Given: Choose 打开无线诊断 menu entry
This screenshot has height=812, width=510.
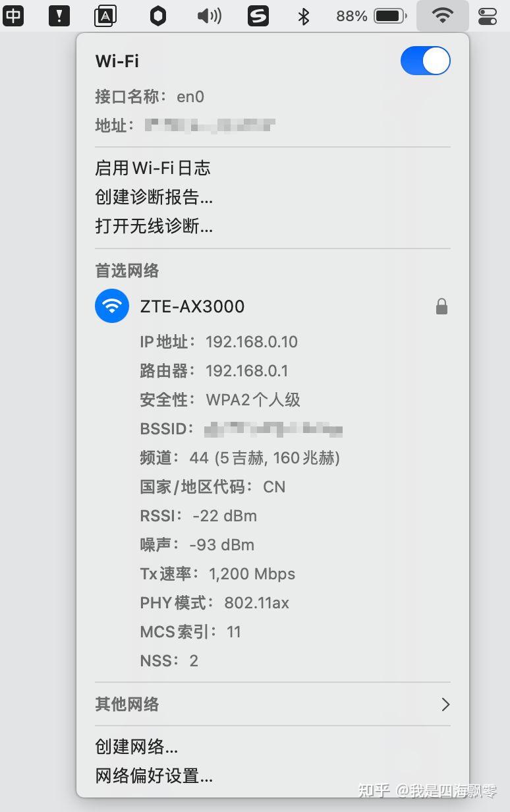Looking at the screenshot, I should (154, 226).
